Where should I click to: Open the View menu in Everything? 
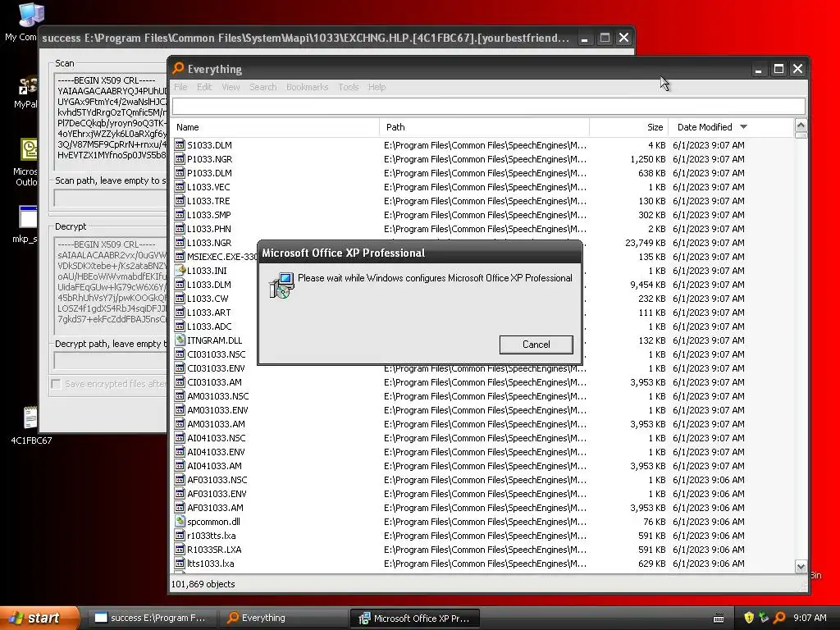[231, 87]
